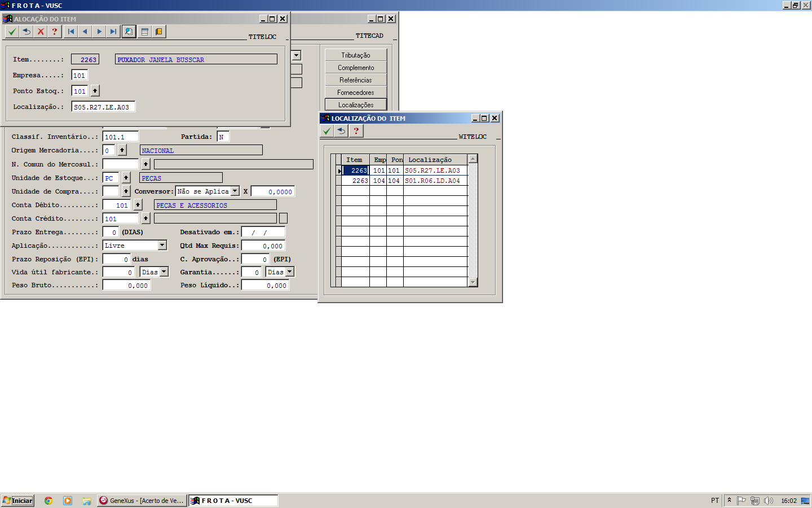Go to previous record arrow
Image resolution: width=812 pixels, height=508 pixels.
point(85,32)
